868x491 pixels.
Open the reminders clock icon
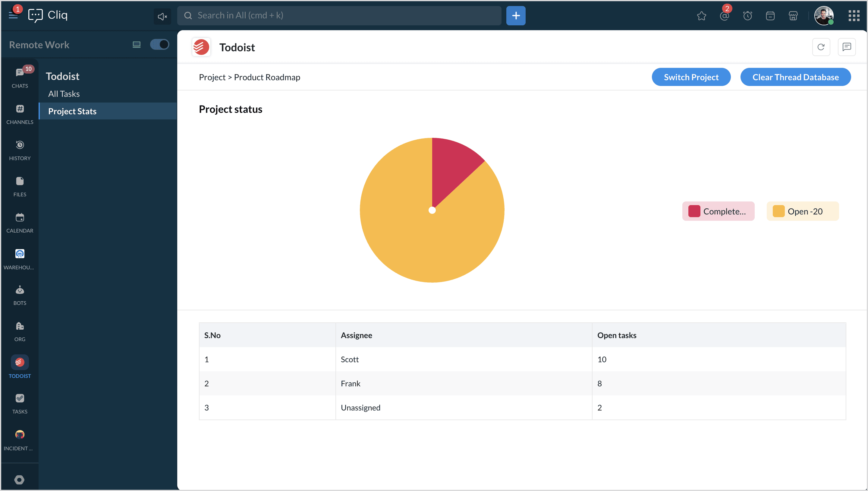click(x=747, y=16)
